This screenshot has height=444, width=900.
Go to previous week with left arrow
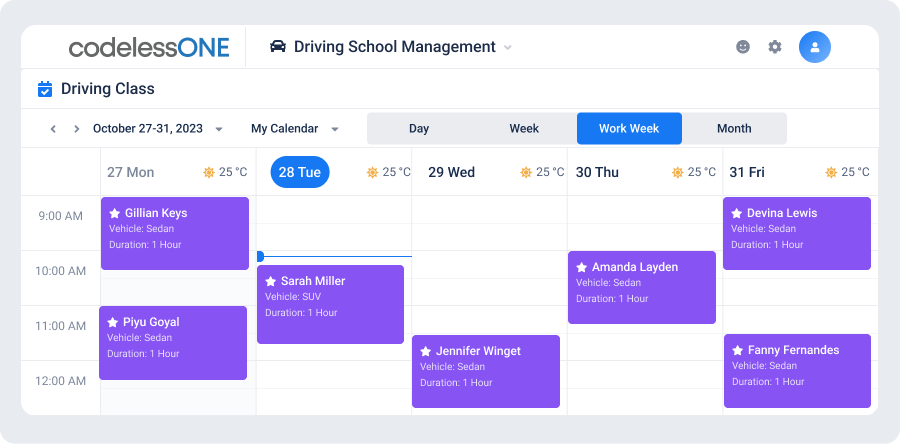53,129
